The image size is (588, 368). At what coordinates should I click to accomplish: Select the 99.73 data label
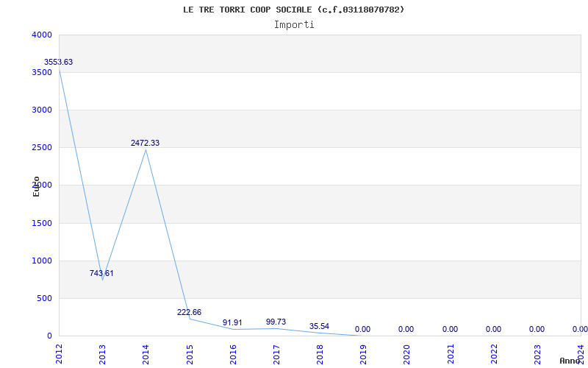276,322
